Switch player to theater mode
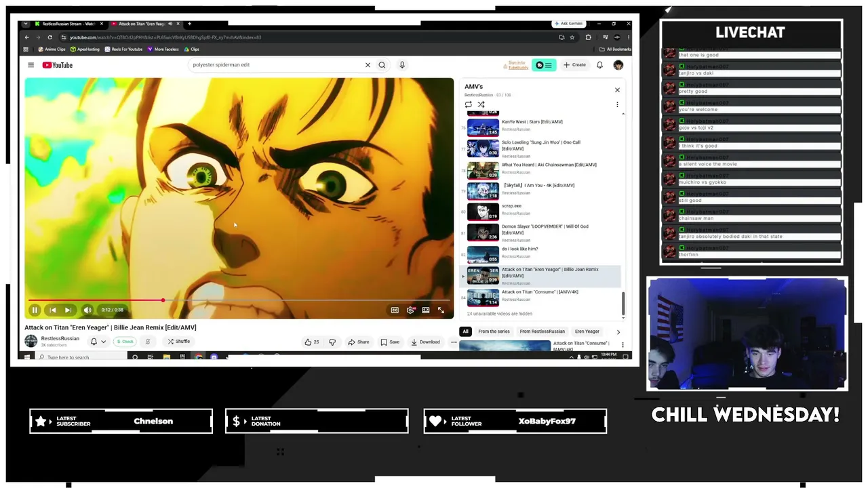868x488 pixels. (426, 310)
